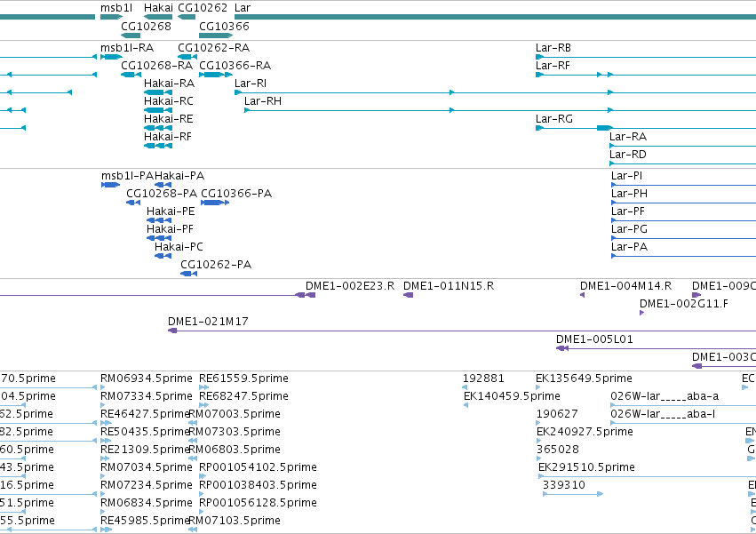Select protein CG10262-PA
This screenshot has height=534, width=756.
tap(216, 266)
